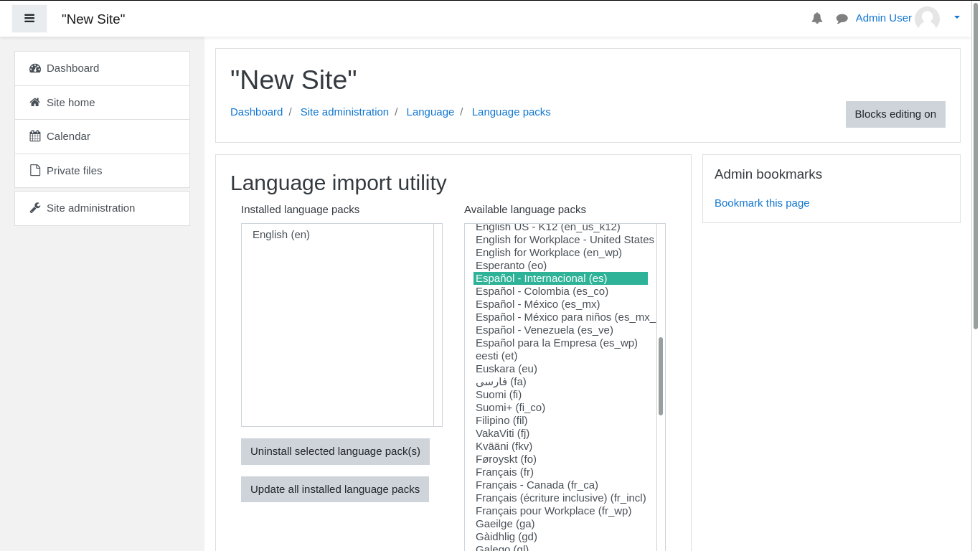This screenshot has height=551, width=980.
Task: Select Français (fr) language pack
Action: [x=560, y=472]
